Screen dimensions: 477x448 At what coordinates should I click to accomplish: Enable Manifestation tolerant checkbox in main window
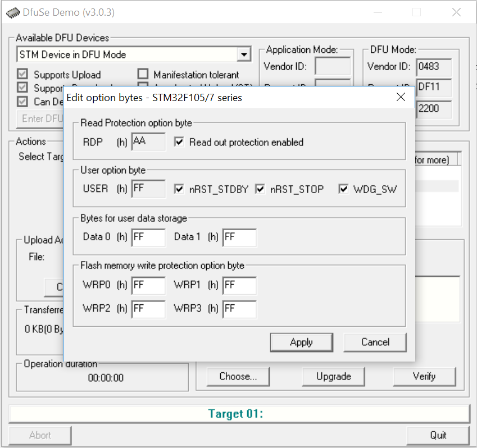[143, 74]
